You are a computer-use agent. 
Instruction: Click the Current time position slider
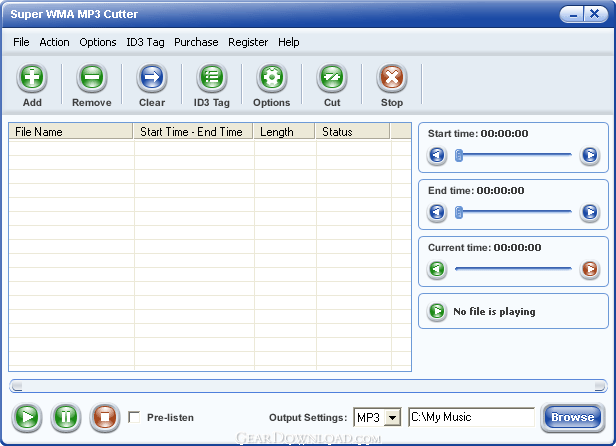pos(513,269)
